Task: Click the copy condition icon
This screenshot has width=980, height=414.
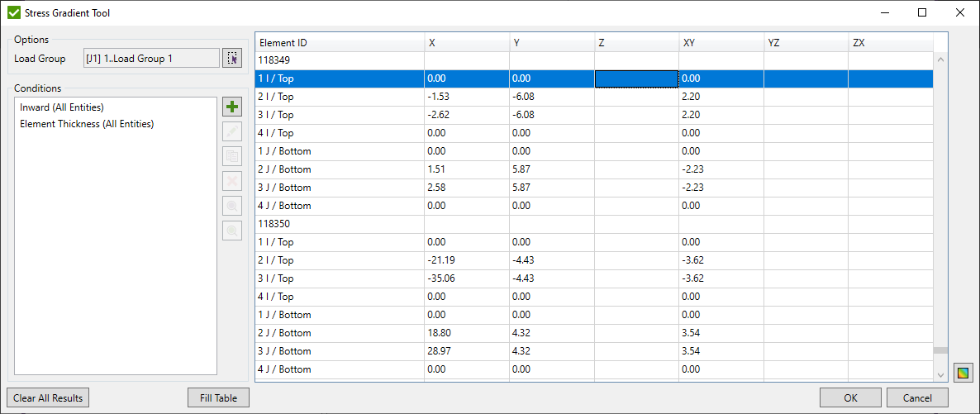Action: click(x=232, y=156)
